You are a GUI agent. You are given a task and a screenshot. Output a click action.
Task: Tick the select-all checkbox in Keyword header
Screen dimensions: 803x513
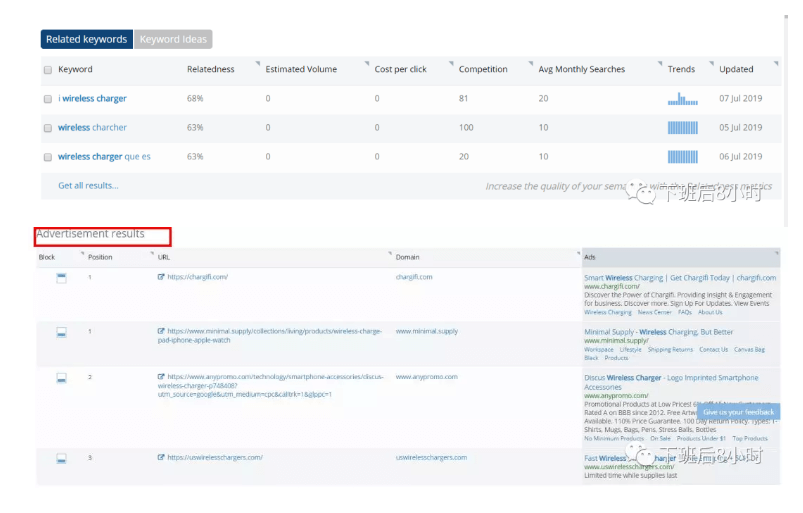coord(48,70)
